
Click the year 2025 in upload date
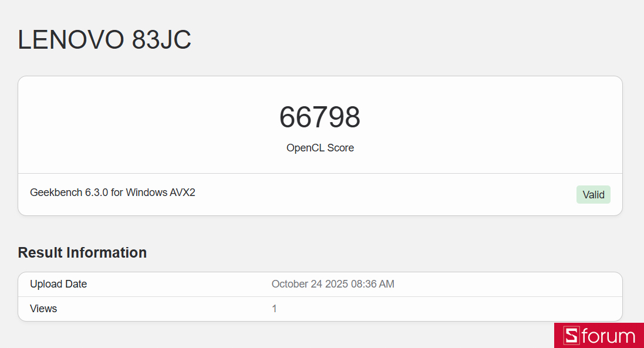(336, 284)
